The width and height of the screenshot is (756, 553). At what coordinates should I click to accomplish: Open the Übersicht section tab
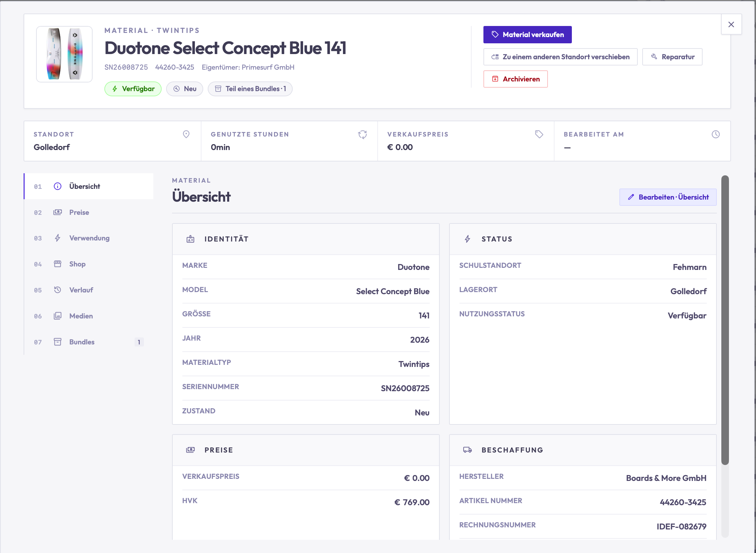(89, 186)
